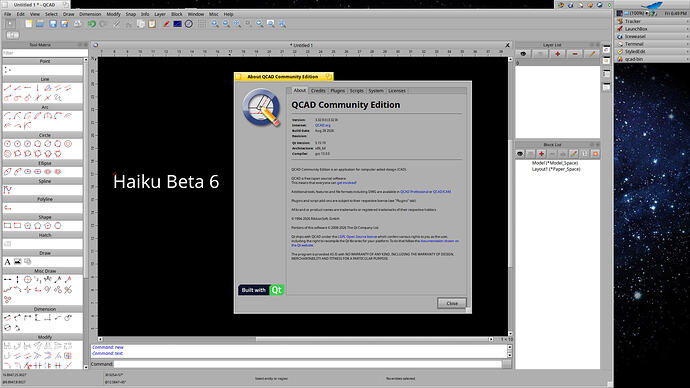The height and width of the screenshot is (388, 690).
Task: Select the first Ellipse tool icon
Action: tap(7, 172)
